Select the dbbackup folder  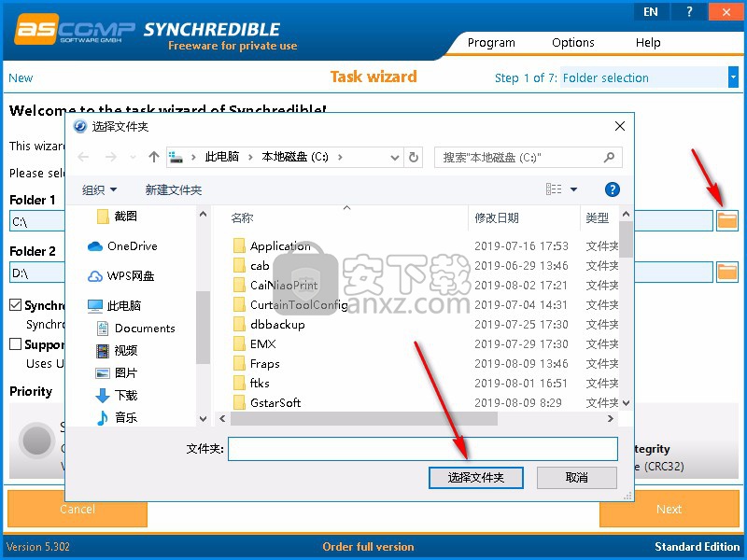[269, 324]
